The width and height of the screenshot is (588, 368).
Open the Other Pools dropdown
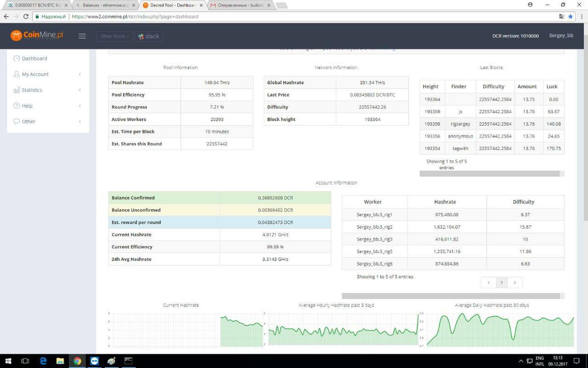point(115,36)
